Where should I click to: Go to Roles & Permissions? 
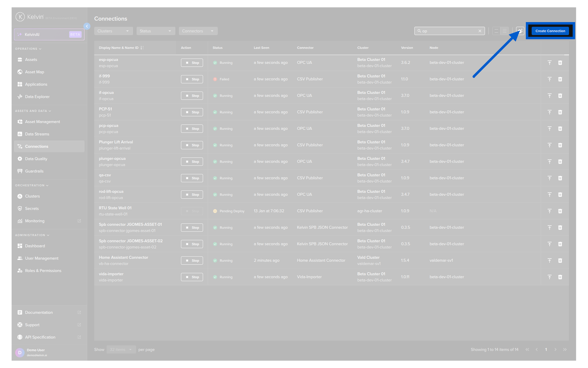43,270
